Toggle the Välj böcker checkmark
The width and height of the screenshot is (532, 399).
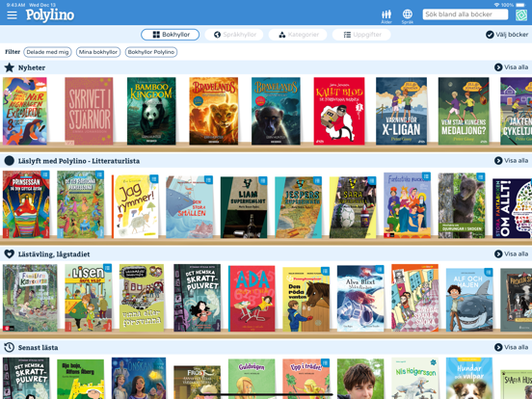(490, 35)
